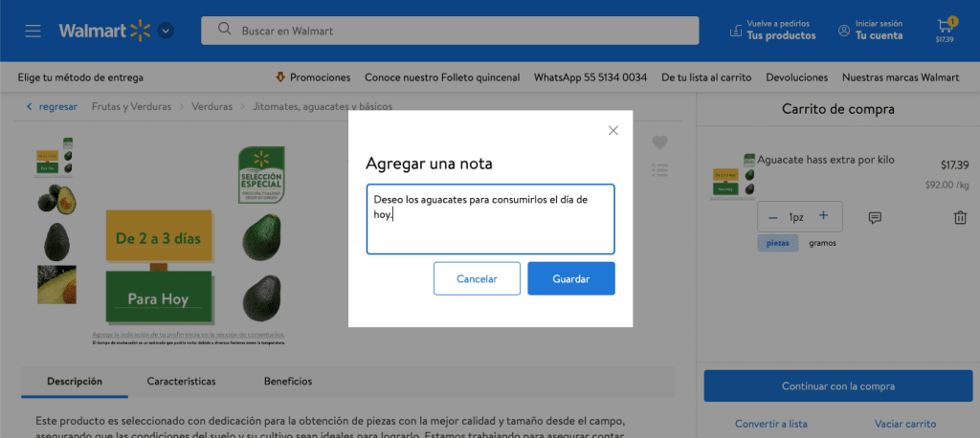Viewport: 980px width, 438px height.
Task: Open Tu cuenta sign-in
Action: point(871,30)
